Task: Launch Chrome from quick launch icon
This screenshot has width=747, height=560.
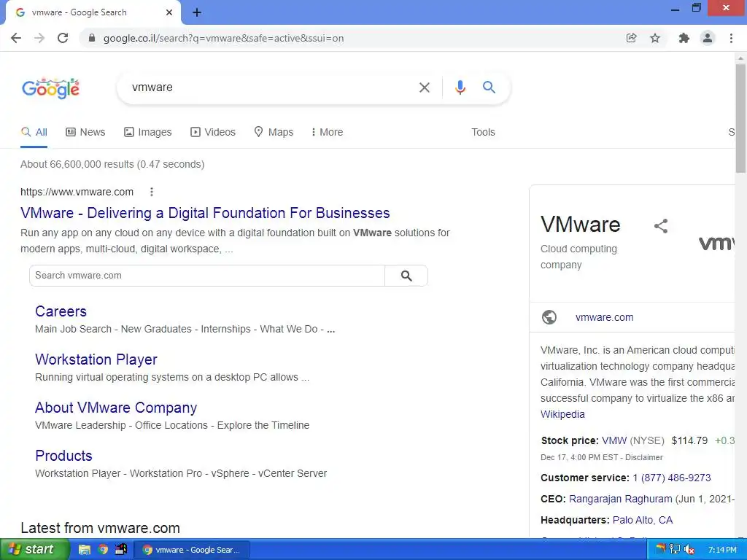Action: point(103,550)
